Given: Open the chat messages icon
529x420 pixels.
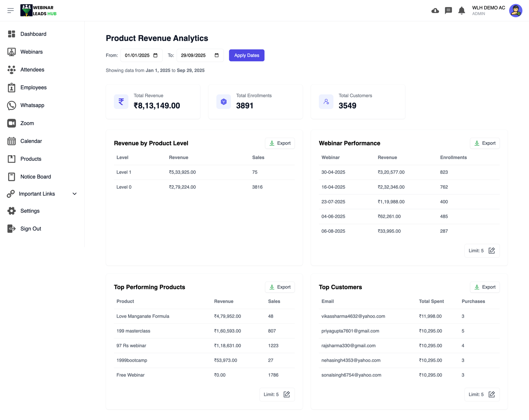Looking at the screenshot, I should (448, 11).
